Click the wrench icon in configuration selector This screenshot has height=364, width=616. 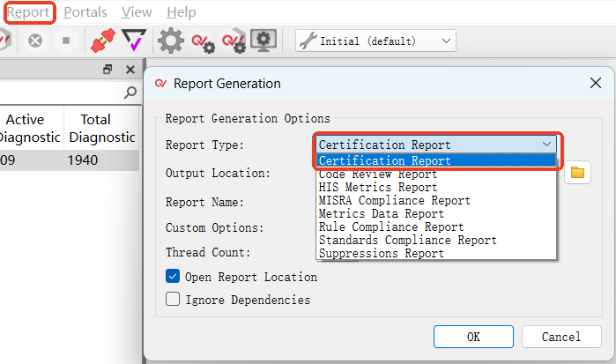click(x=308, y=41)
